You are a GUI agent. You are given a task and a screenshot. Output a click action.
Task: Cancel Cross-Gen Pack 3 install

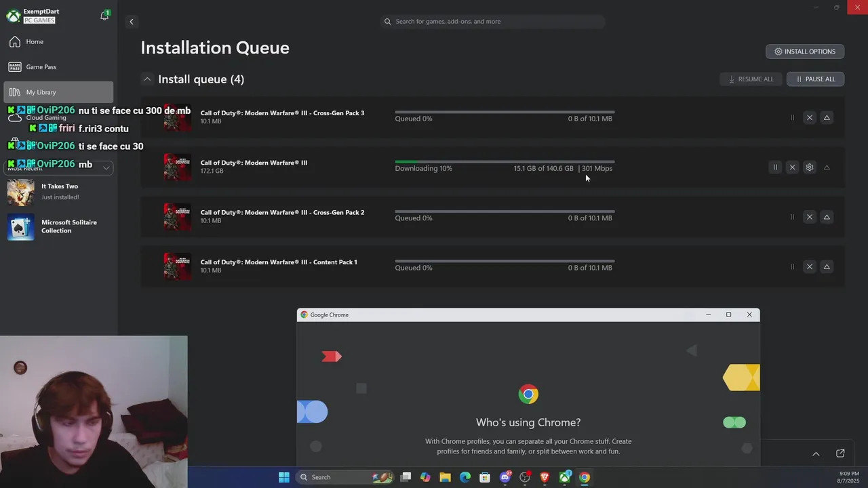(x=809, y=118)
